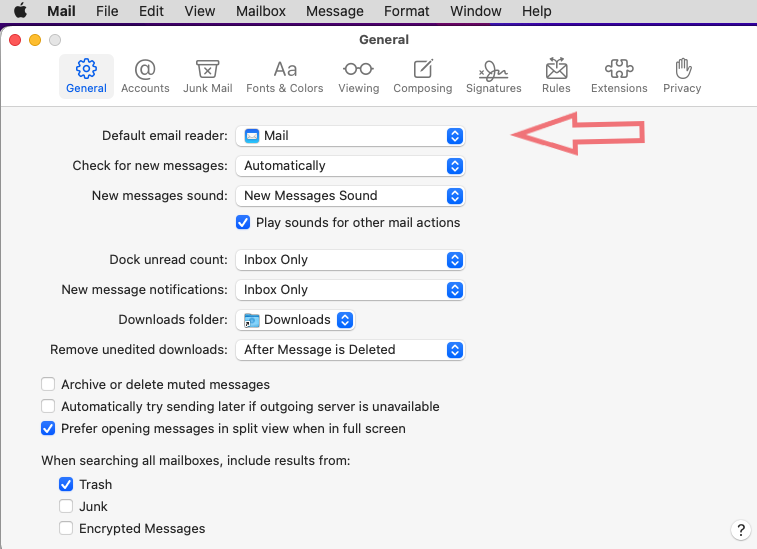Screen dimensions: 757x549
Task: Open the Mail menu
Action: 61,11
